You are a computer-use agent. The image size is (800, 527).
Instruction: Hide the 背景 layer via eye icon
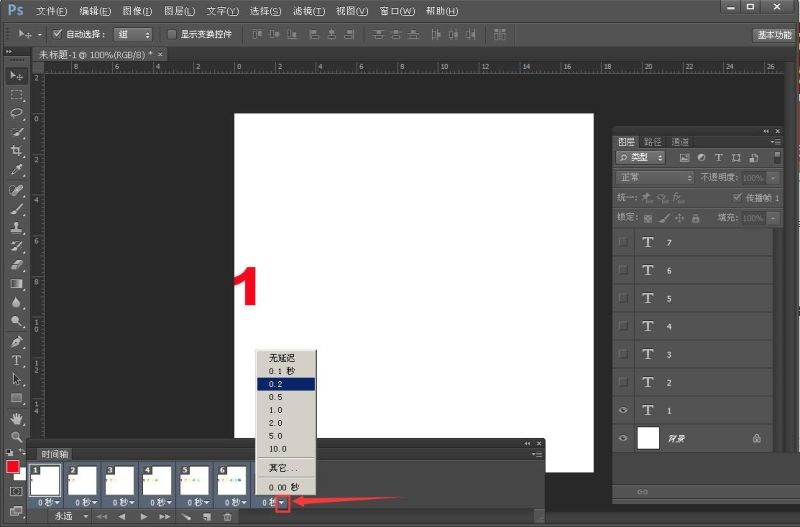click(x=624, y=438)
